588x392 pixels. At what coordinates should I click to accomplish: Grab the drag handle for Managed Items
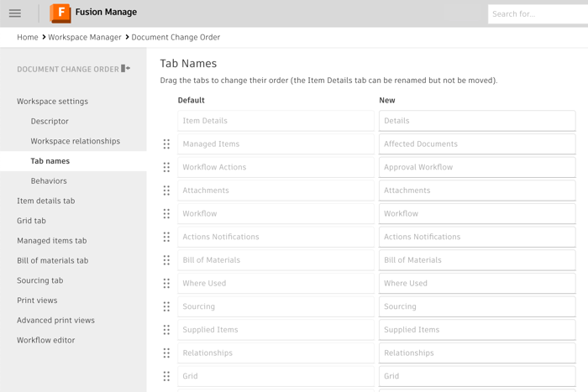pos(166,144)
